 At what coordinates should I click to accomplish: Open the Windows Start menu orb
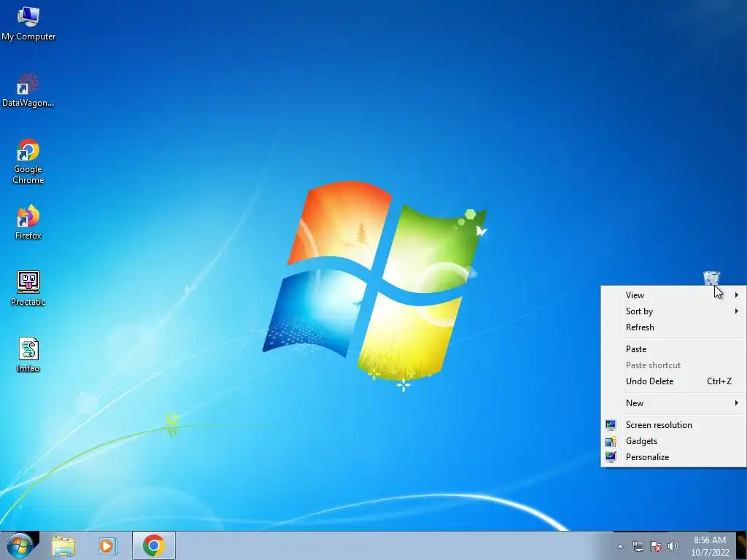click(x=20, y=545)
